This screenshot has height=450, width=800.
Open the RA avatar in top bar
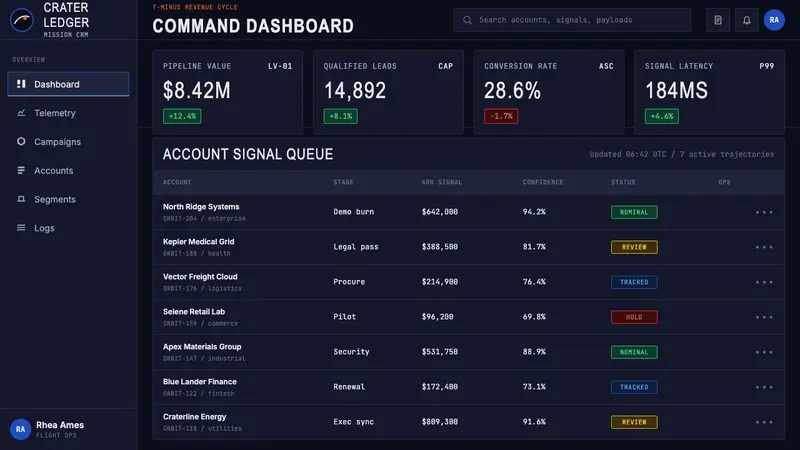(774, 20)
